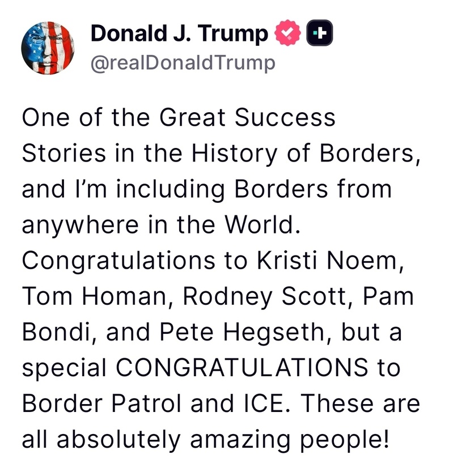Click the dark plus badge beside the name
This screenshot has width=449, height=476.
(x=319, y=33)
